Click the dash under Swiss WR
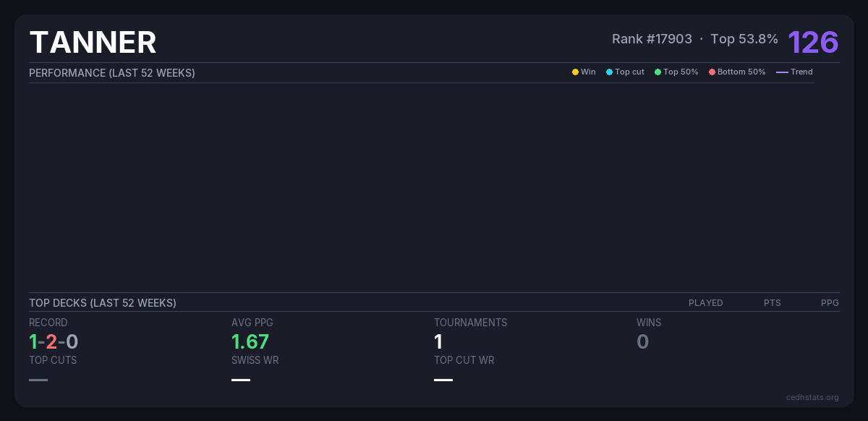Viewport: 868px width, 421px height. [x=241, y=379]
